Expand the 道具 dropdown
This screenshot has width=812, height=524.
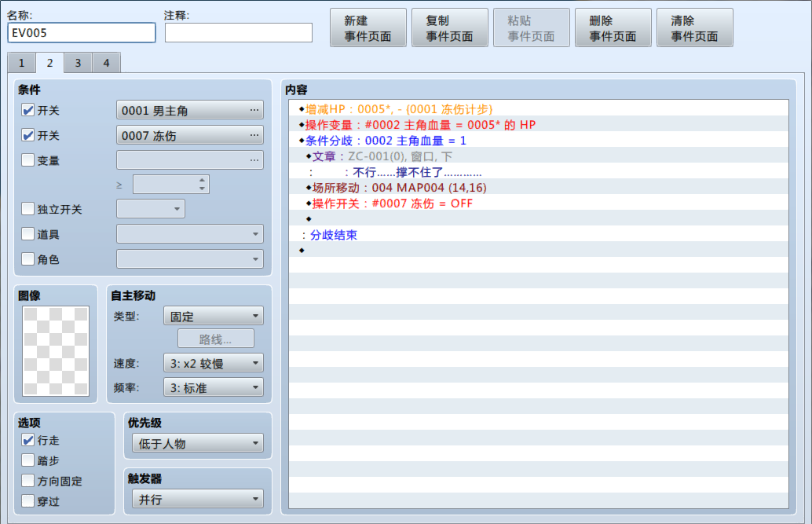[189, 234]
